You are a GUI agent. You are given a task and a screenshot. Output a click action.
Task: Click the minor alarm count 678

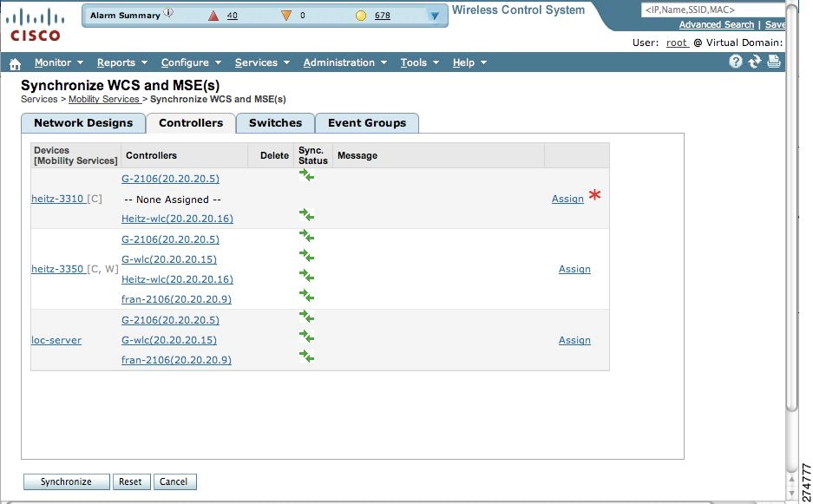click(383, 16)
